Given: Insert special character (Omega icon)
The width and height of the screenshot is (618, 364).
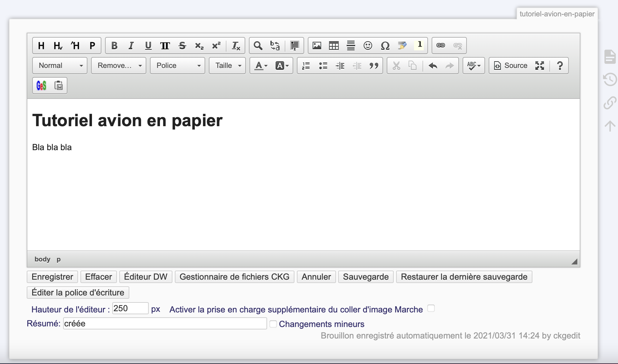Looking at the screenshot, I should pyautogui.click(x=385, y=45).
